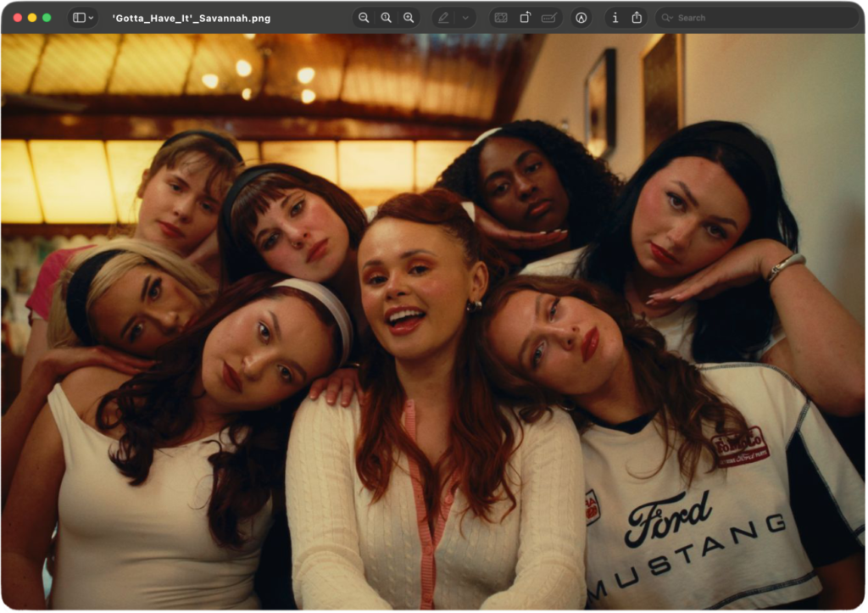Expand the highlight color dropdown arrow
The height and width of the screenshot is (613, 868).
[465, 18]
